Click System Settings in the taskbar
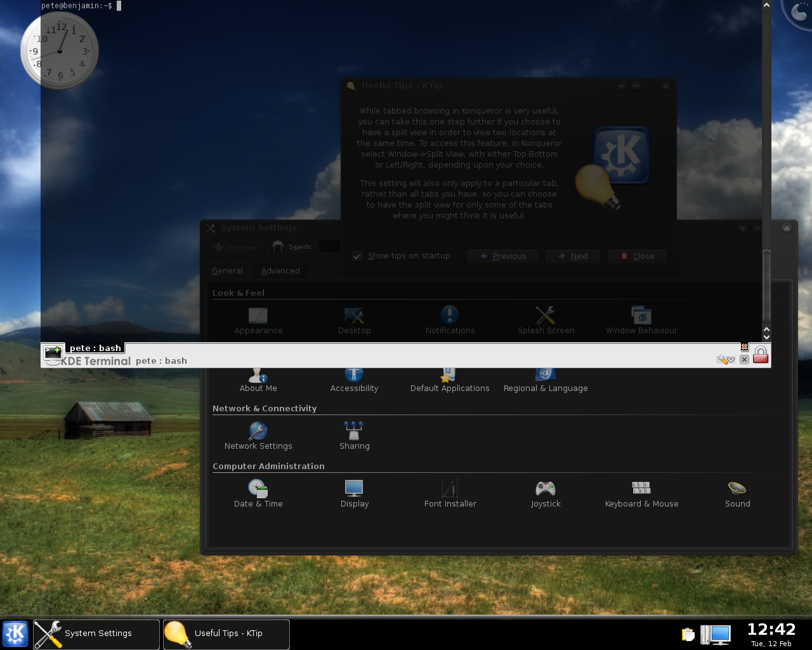812x650 pixels. 96,633
